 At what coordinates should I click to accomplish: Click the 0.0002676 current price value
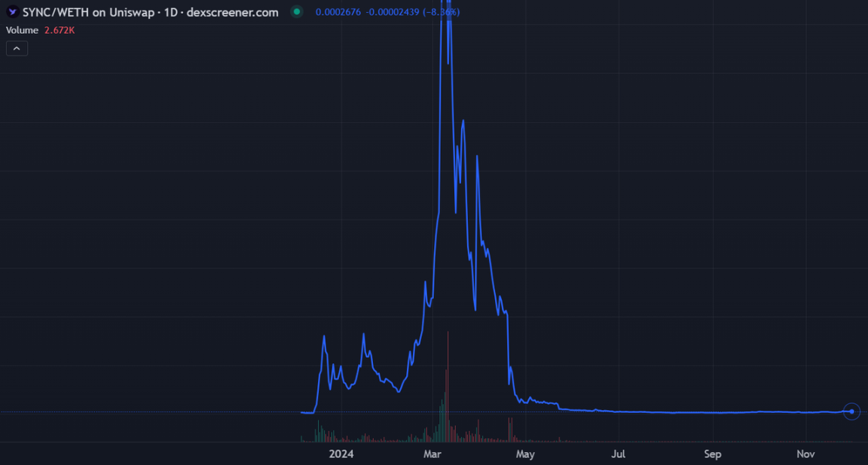pos(338,11)
